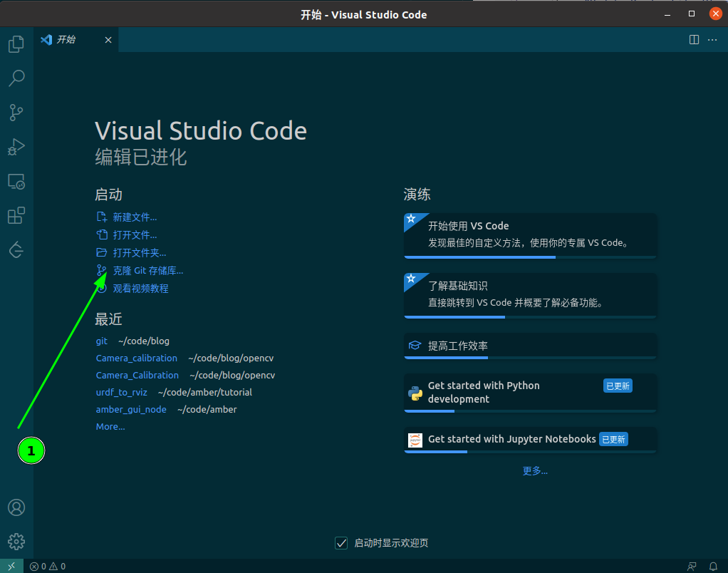Click the open file icon beside 打开文件

click(x=101, y=234)
